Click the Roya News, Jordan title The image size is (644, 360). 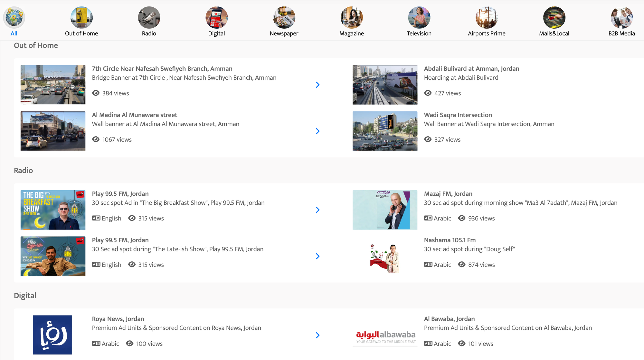[x=118, y=319]
